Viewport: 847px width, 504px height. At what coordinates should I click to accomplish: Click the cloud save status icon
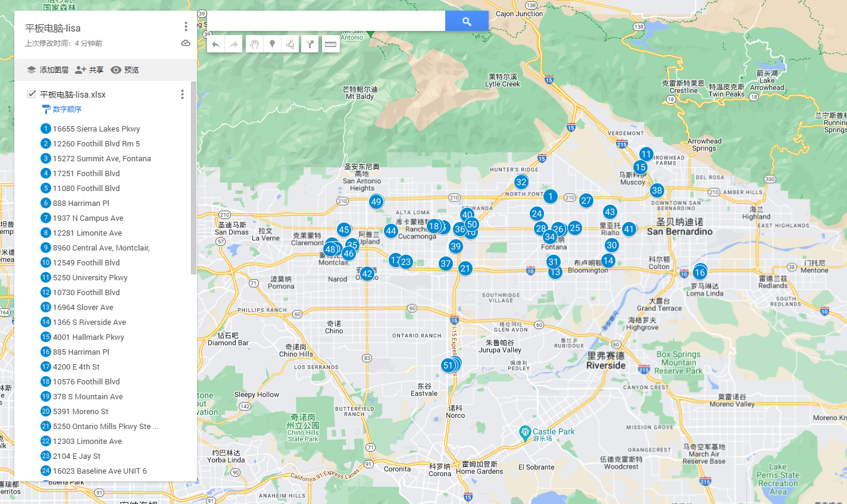coord(186,43)
